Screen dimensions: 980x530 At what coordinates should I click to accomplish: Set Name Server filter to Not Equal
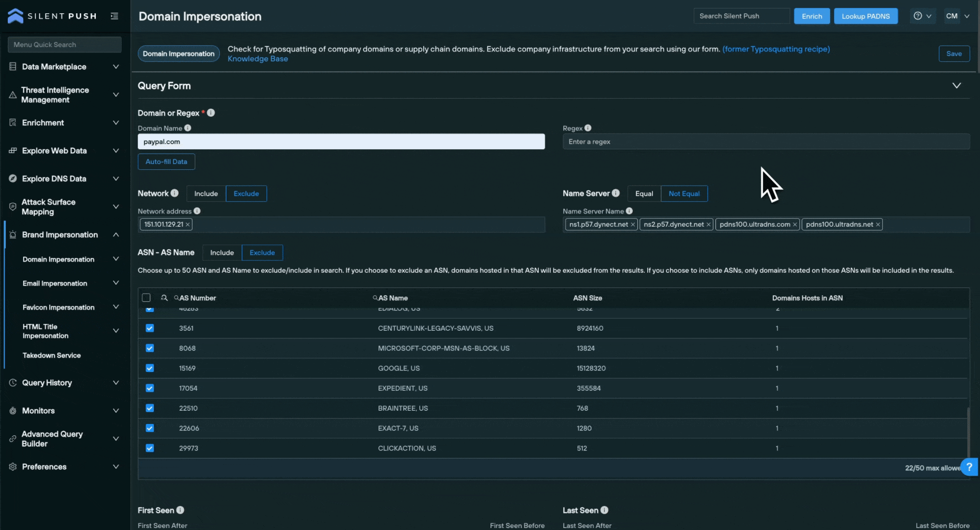[x=684, y=193]
